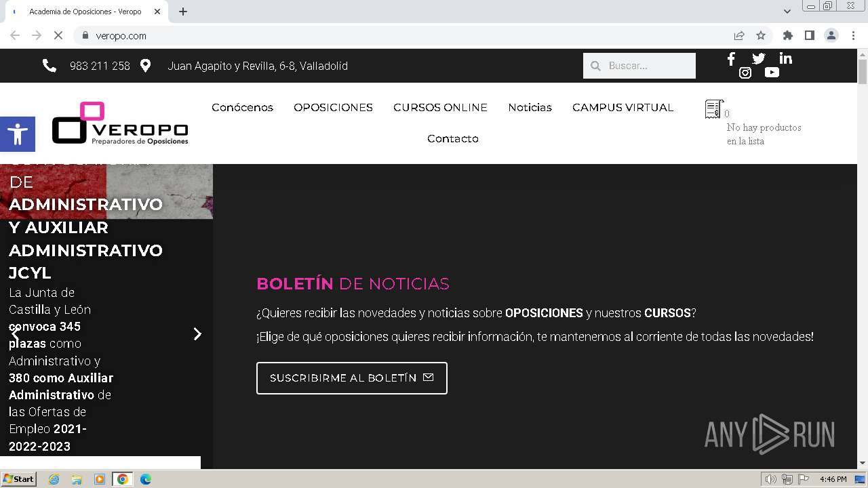Open the accessibility tools button

(x=18, y=134)
